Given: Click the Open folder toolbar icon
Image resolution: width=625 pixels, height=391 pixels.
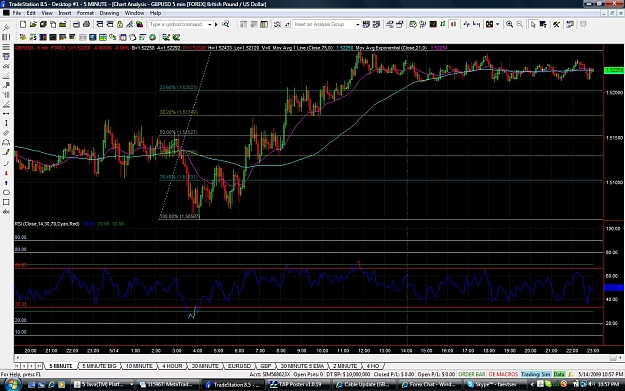Looking at the screenshot, I should click(33, 25).
